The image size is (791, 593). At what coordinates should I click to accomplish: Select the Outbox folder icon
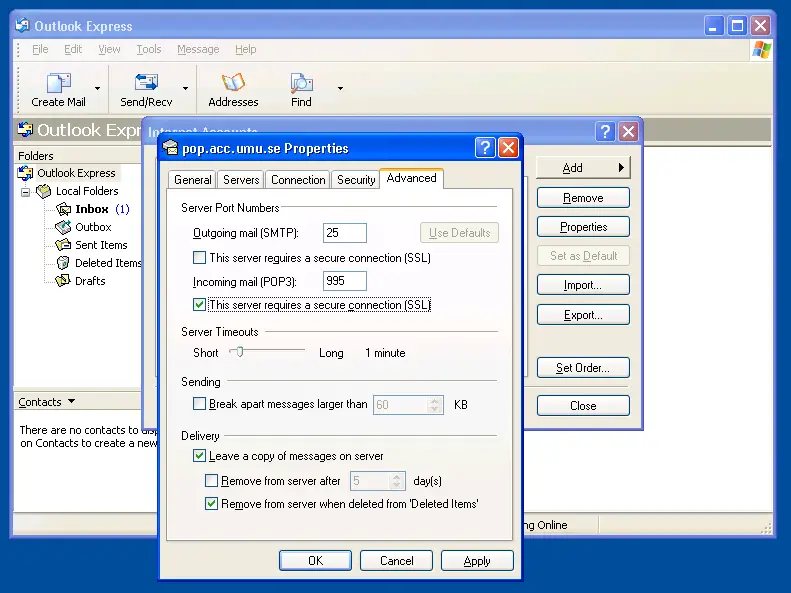[63, 227]
